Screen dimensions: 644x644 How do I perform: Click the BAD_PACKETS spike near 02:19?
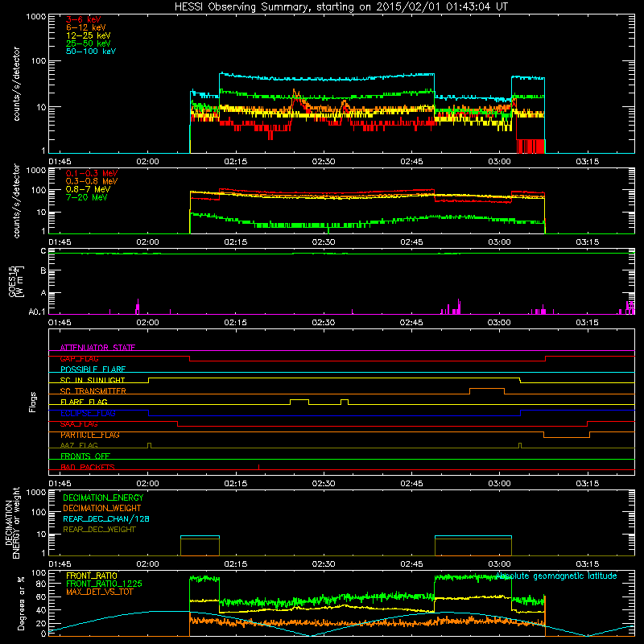point(258,467)
